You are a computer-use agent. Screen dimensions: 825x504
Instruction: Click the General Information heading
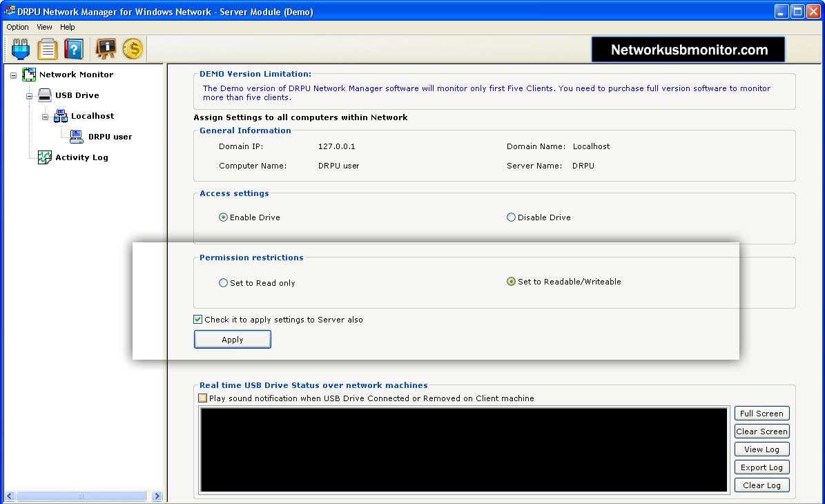245,130
